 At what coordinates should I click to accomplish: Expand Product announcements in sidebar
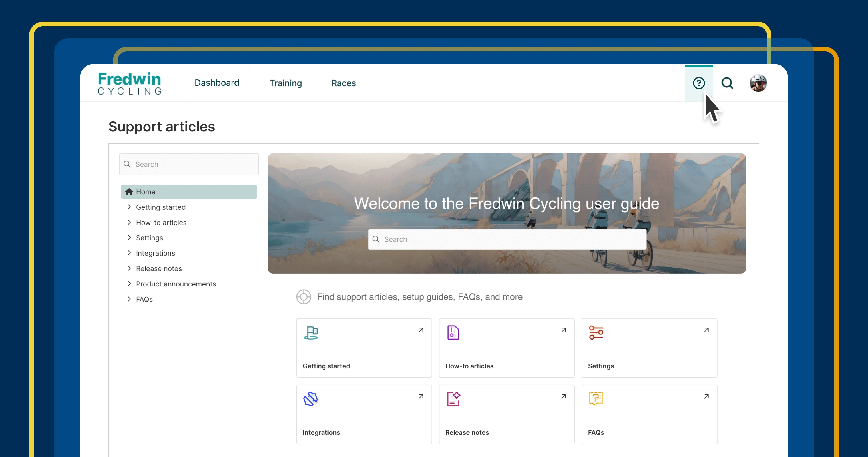[129, 284]
